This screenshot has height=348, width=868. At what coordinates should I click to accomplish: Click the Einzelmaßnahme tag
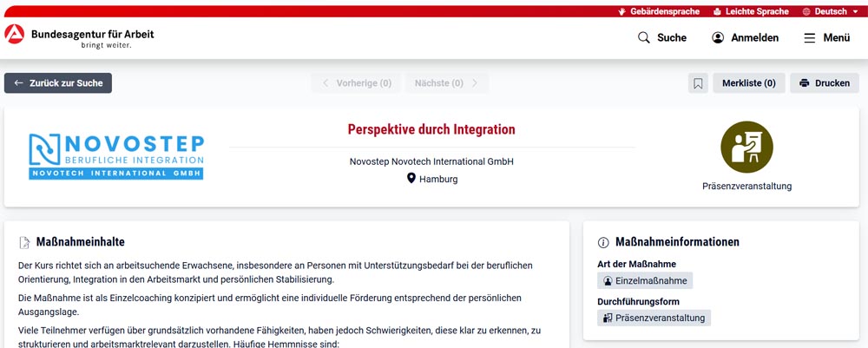(x=645, y=280)
